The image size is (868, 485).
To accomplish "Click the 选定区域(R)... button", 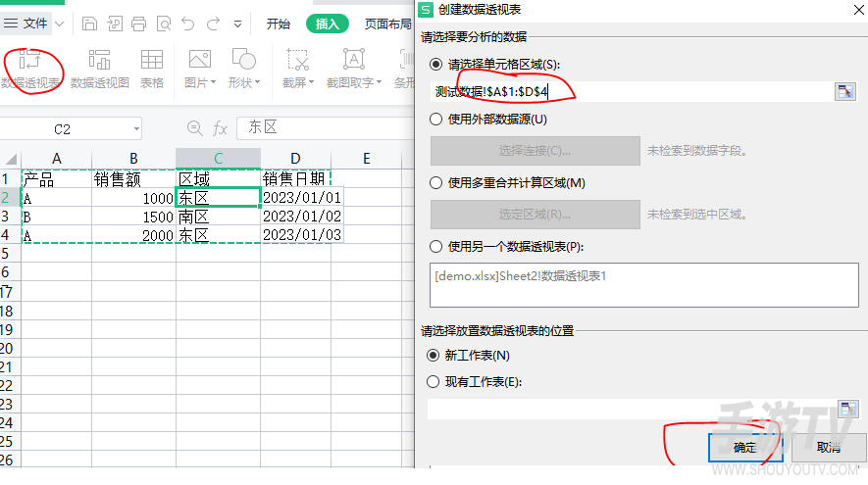I will point(536,214).
